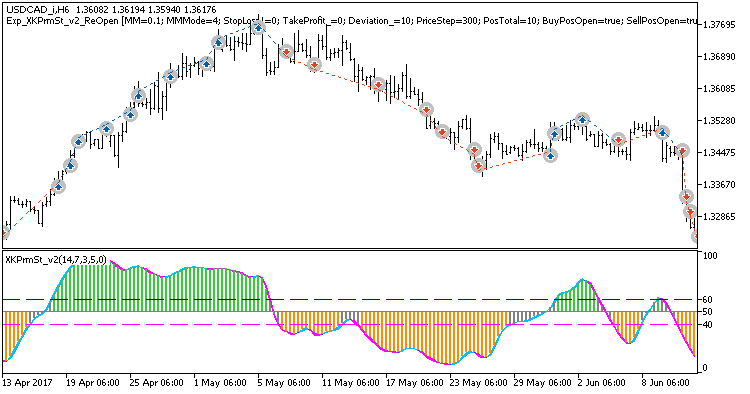Click the 0 level on the indicator scale

click(x=705, y=368)
